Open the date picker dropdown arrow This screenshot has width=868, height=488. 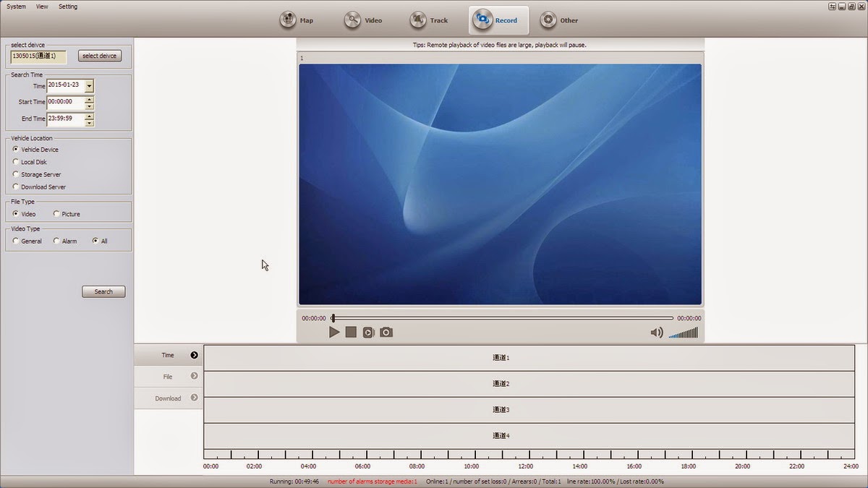[89, 85]
